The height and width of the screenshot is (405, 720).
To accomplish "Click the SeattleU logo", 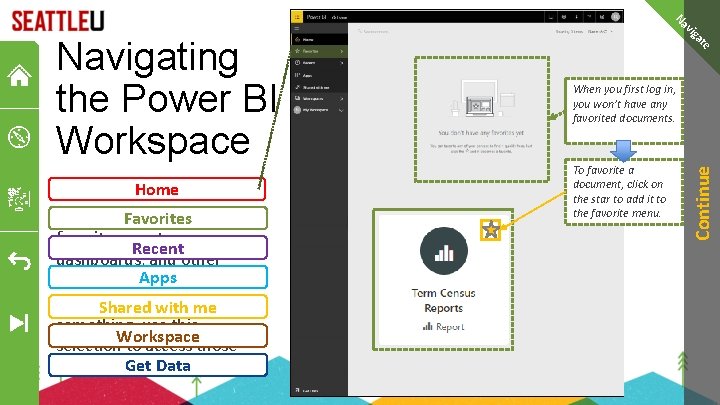I will pyautogui.click(x=58, y=21).
